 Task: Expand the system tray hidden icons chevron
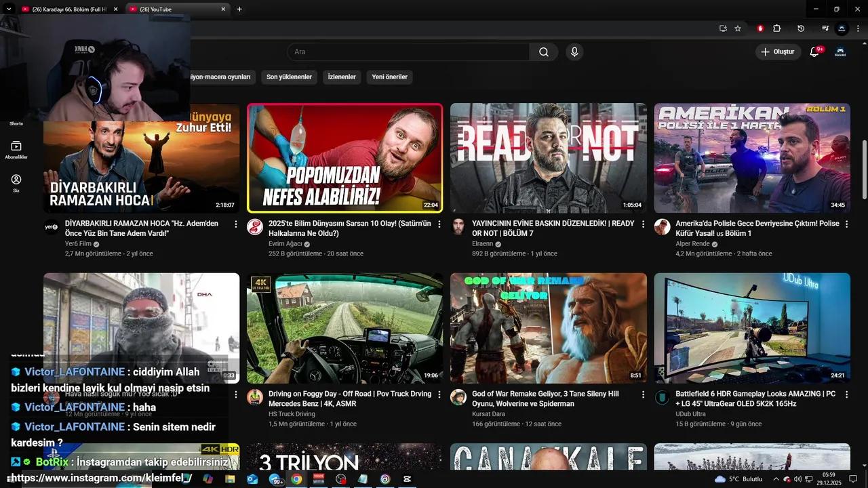click(776, 479)
